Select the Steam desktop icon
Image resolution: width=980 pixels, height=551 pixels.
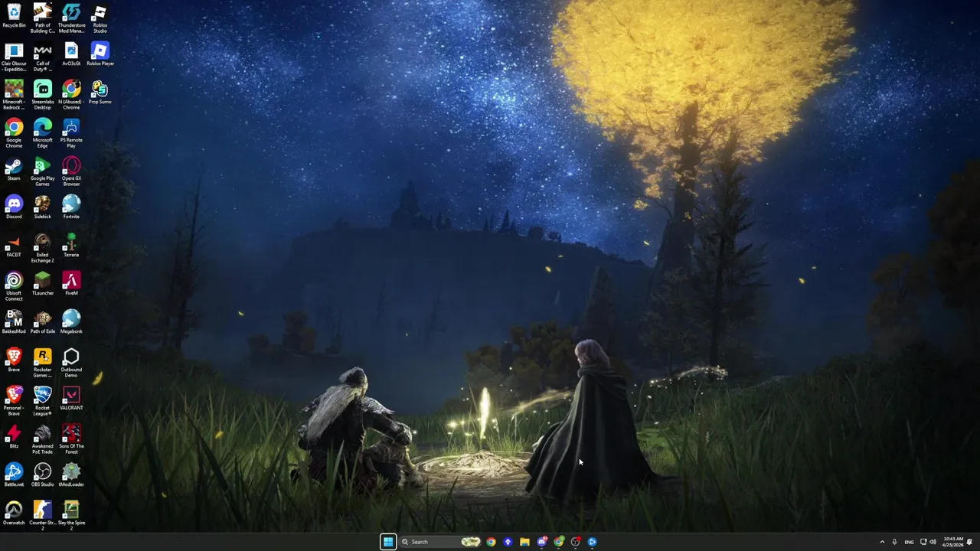(x=14, y=170)
